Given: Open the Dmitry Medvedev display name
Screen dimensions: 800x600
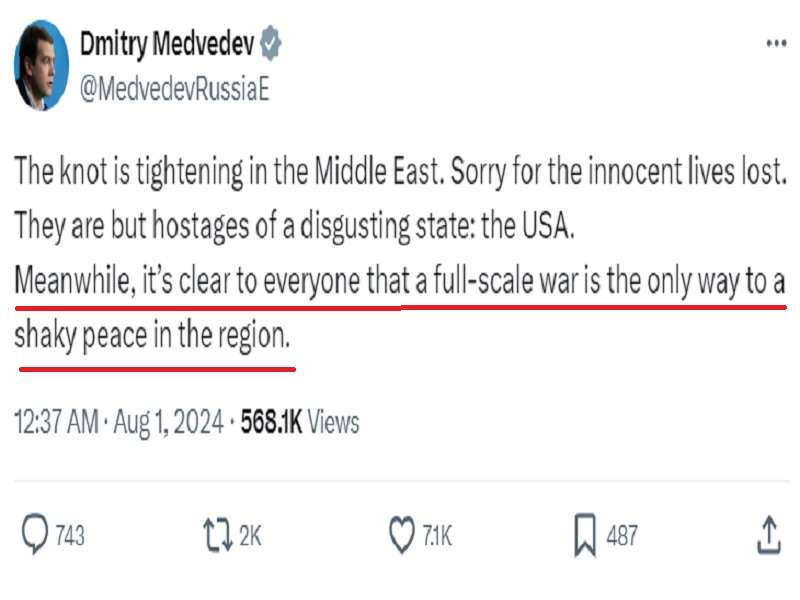Looking at the screenshot, I should 167,44.
